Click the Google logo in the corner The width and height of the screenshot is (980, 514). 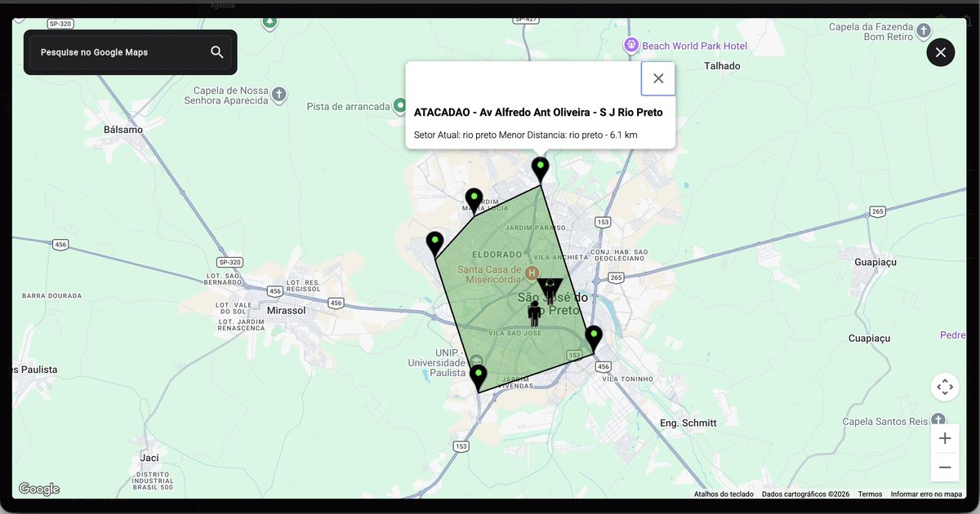click(38, 489)
